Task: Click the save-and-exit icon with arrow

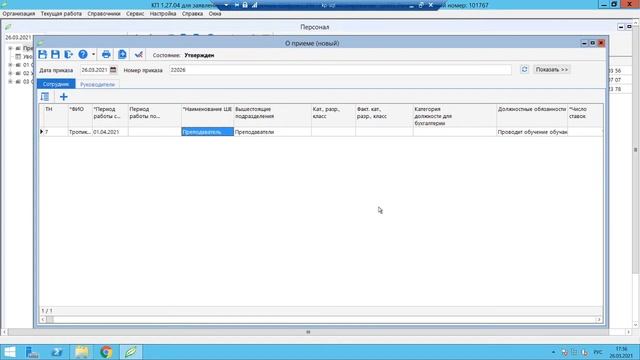Action: tap(68, 54)
